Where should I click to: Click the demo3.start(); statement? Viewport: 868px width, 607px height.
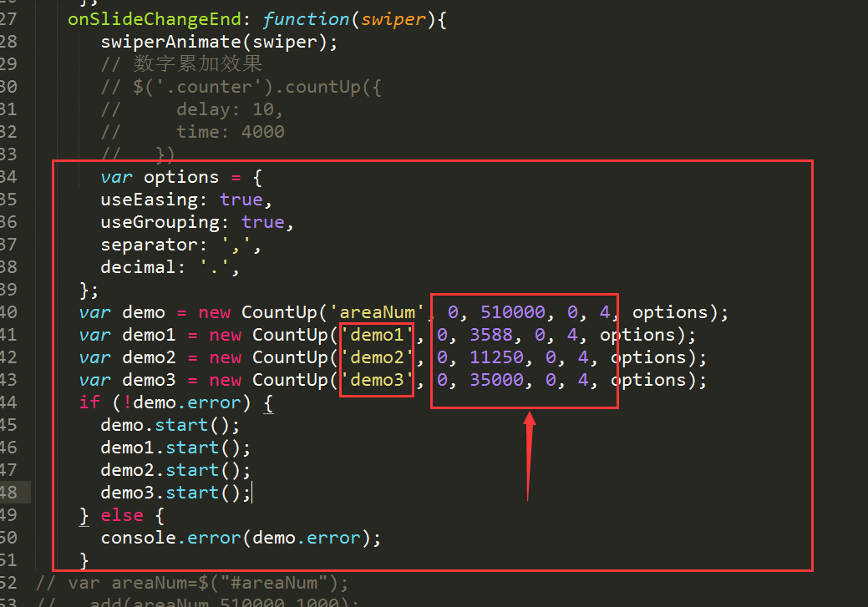point(175,493)
